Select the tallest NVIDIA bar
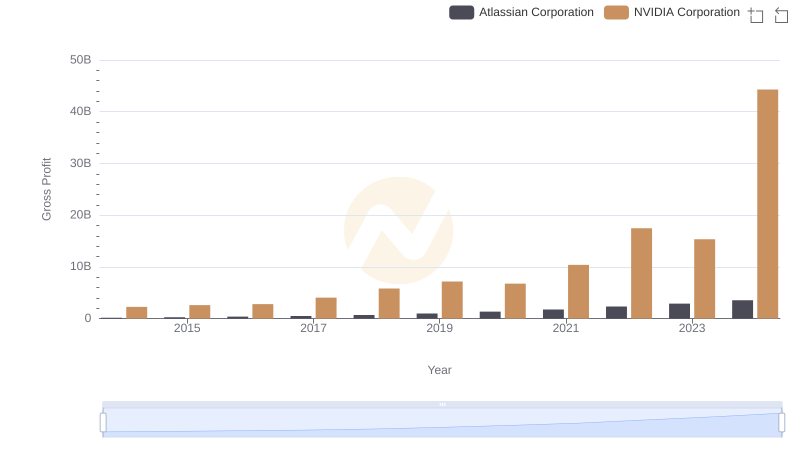Screen dimensions: 800x461 767,204
